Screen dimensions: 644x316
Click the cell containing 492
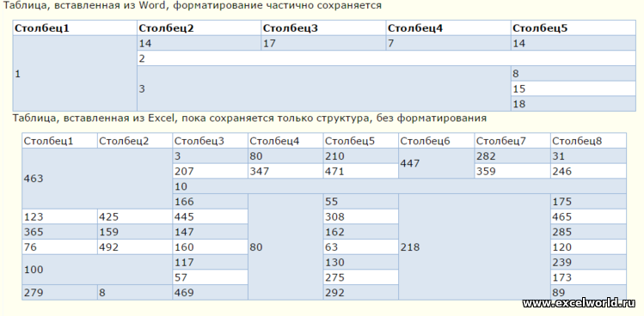point(135,247)
